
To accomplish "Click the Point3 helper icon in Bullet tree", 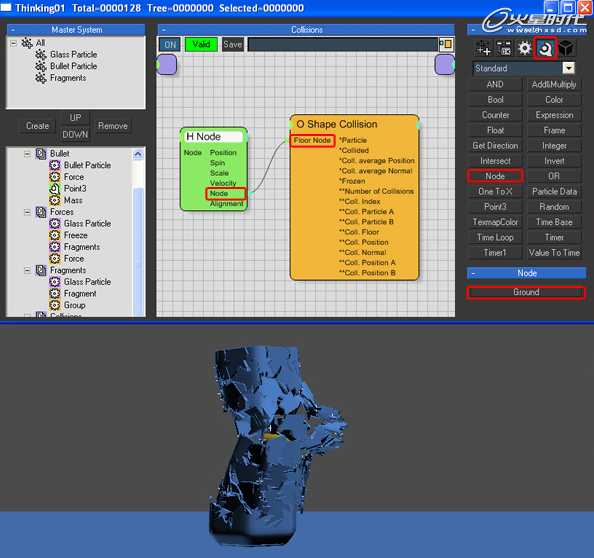I will (x=55, y=189).
